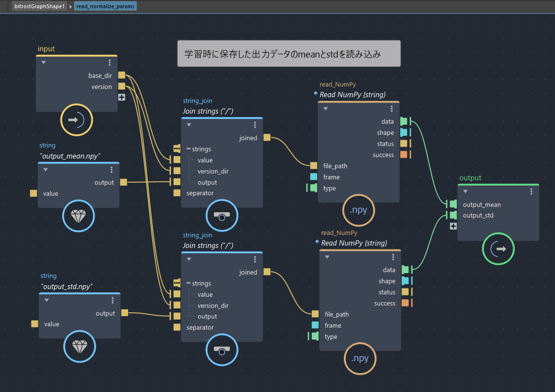Click joined port of lower string_join

click(267, 272)
